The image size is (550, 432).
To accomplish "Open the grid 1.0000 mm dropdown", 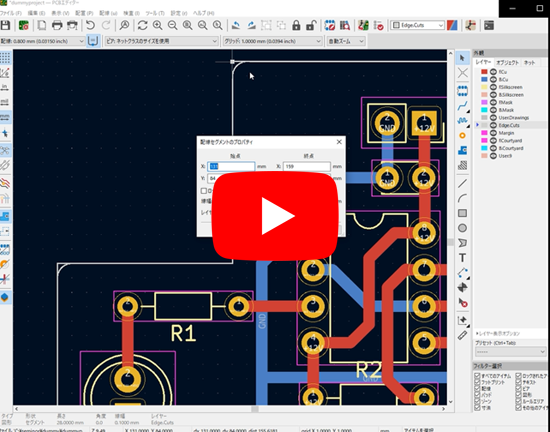I will [272, 41].
